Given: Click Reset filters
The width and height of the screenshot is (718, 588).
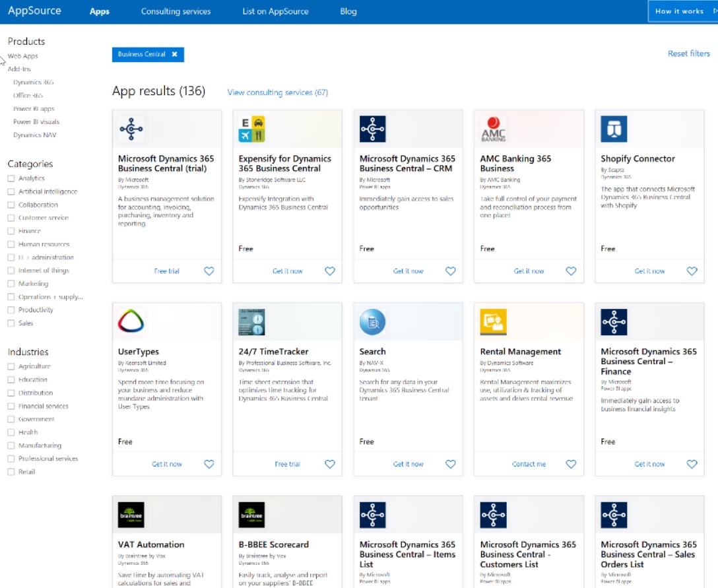Looking at the screenshot, I should click(x=689, y=53).
